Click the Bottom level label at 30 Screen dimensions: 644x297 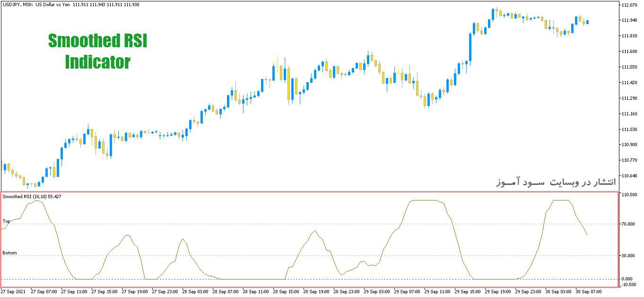(x=9, y=253)
